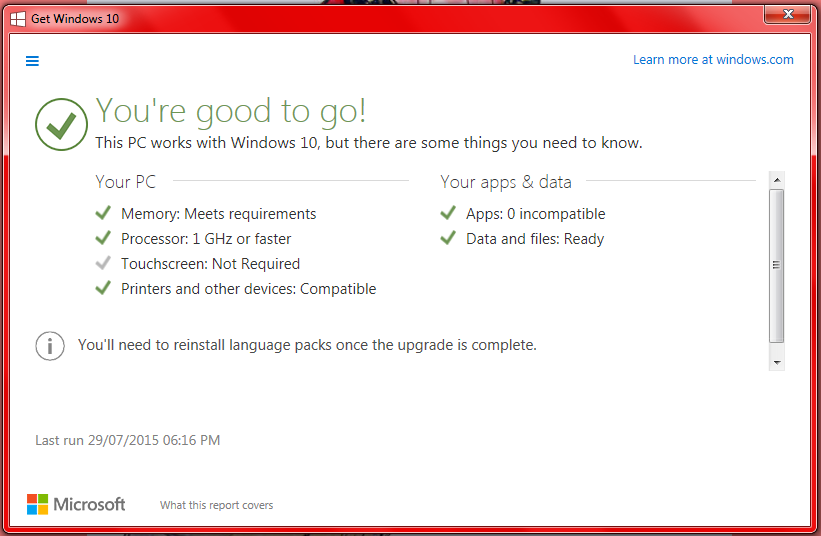Click the Processor row green checkmark
821x536 pixels.
(103, 238)
